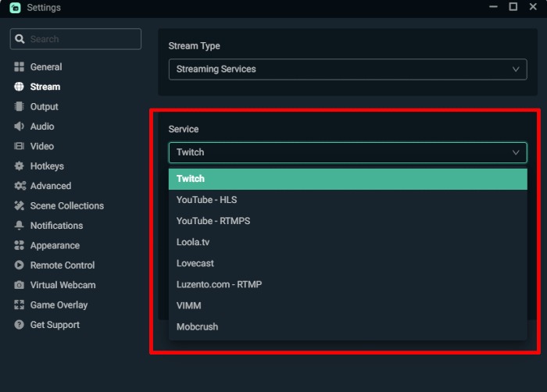547x392 pixels.
Task: Select Twitch from the service list
Action: 348,179
